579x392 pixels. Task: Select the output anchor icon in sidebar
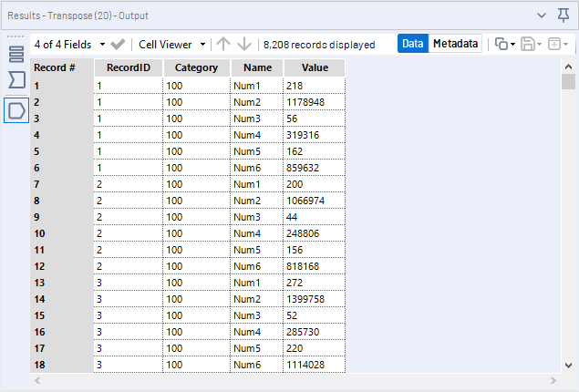(x=16, y=110)
